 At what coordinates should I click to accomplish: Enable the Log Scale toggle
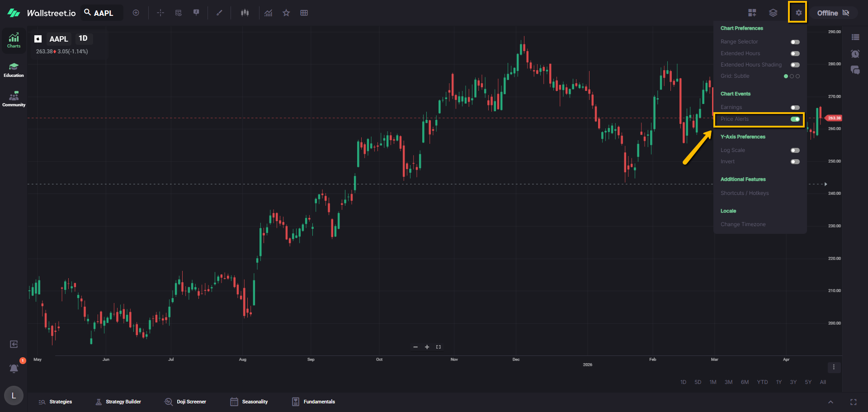click(795, 151)
